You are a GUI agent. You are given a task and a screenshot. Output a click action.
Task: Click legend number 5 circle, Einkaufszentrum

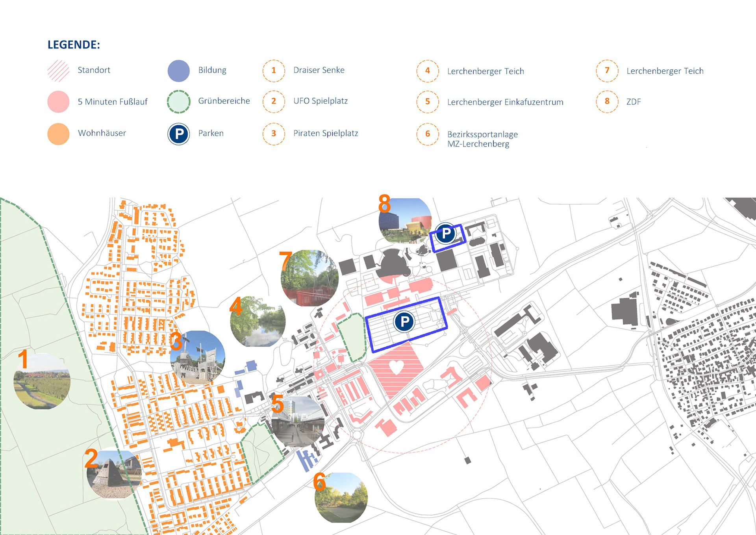(428, 102)
